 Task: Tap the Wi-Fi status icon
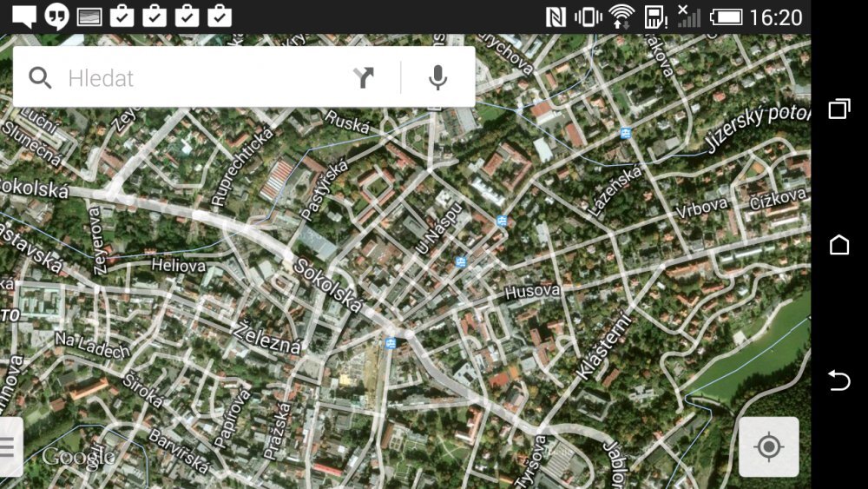[x=621, y=17]
